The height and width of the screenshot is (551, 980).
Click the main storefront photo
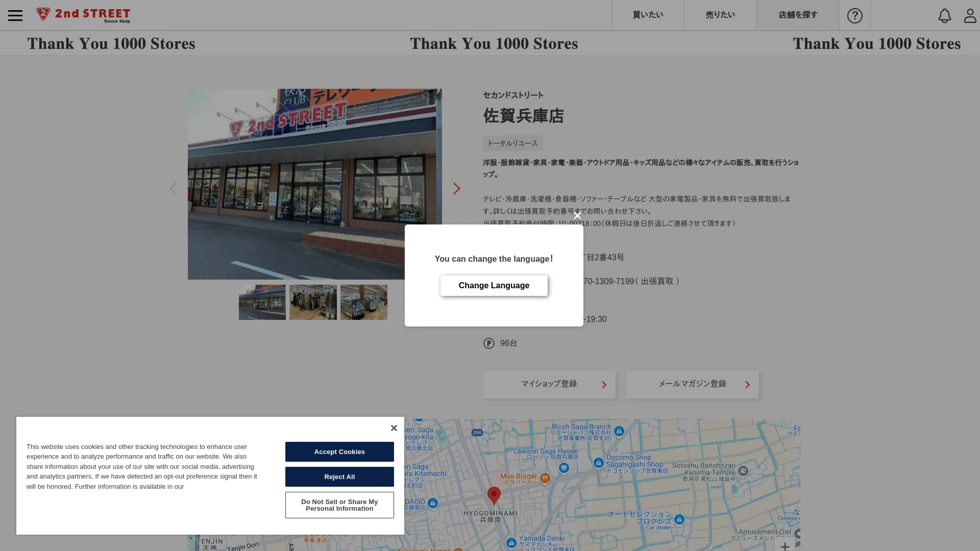315,184
